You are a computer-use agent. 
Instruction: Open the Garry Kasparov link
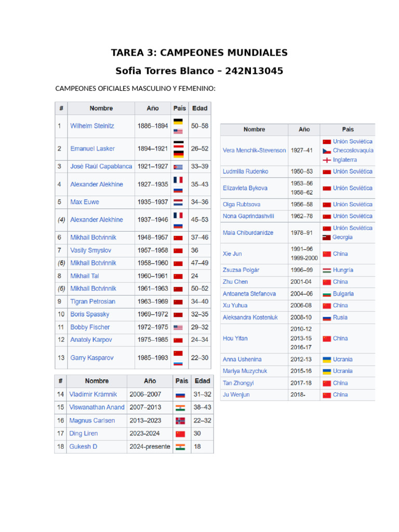click(91, 357)
